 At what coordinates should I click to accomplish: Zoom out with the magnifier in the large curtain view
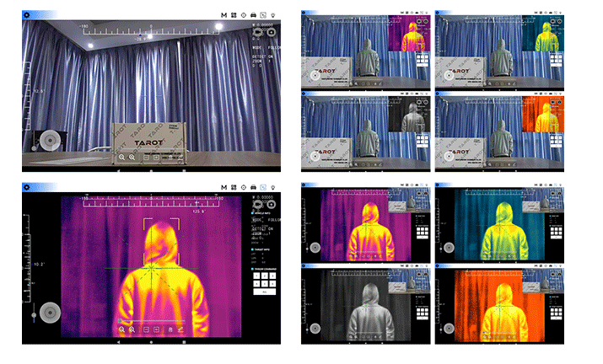coord(121,158)
